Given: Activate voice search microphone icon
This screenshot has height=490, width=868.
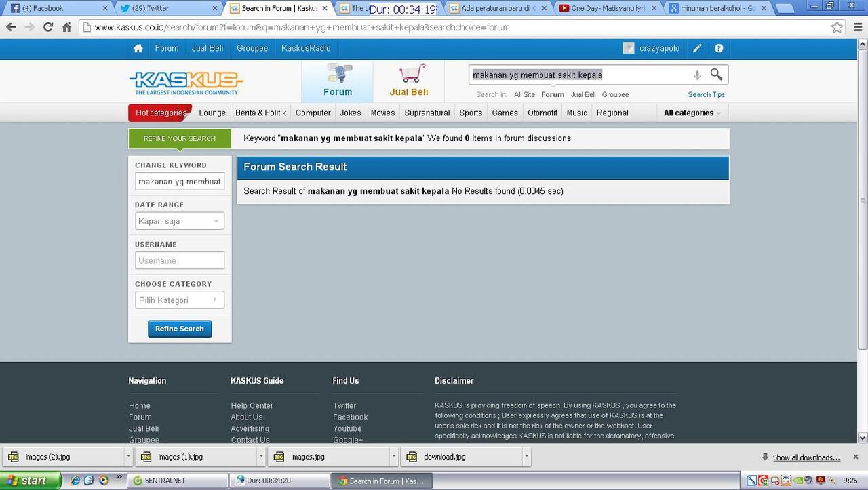Looking at the screenshot, I should click(696, 75).
